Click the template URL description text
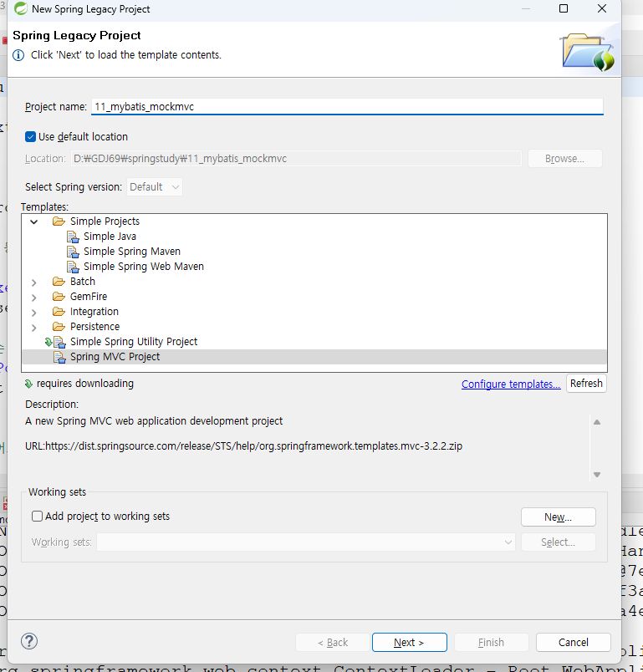 [243, 446]
